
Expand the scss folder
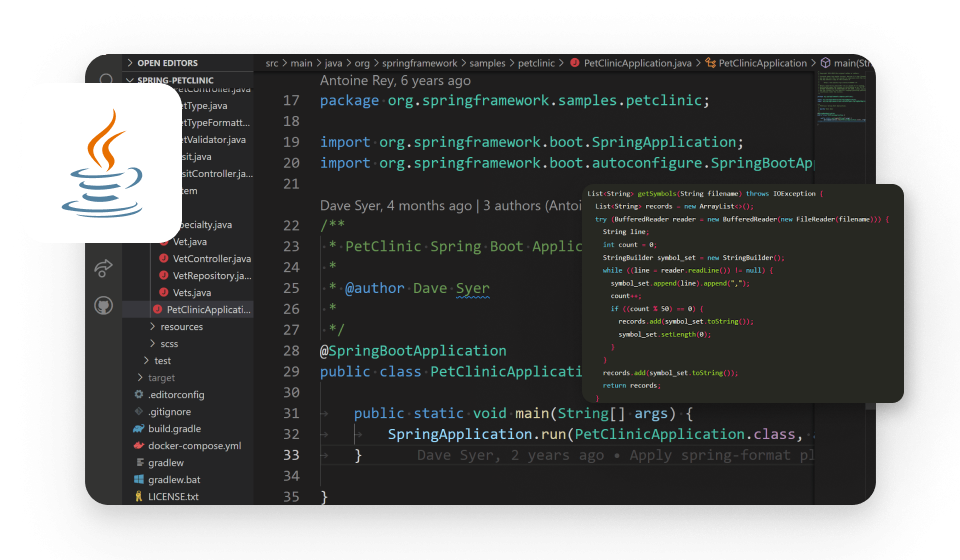pos(168,343)
